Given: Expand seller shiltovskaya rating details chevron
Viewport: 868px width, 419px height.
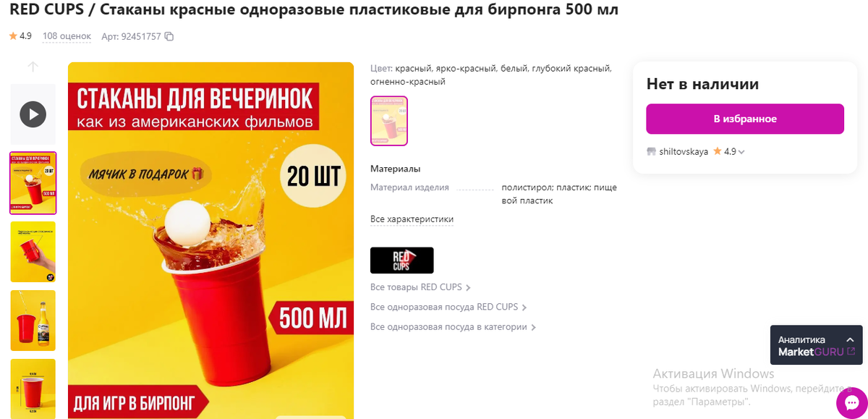Looking at the screenshot, I should [741, 152].
